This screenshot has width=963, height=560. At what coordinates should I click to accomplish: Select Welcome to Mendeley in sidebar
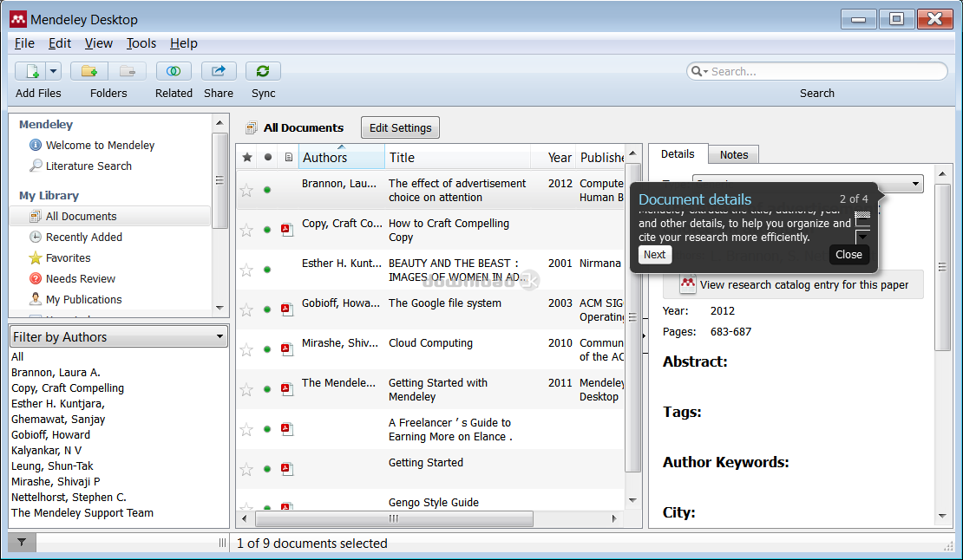pyautogui.click(x=100, y=146)
